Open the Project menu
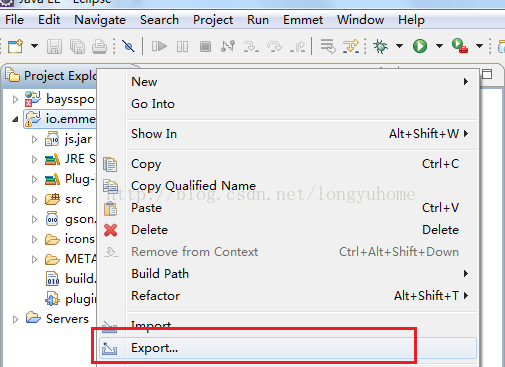 pyautogui.click(x=213, y=20)
